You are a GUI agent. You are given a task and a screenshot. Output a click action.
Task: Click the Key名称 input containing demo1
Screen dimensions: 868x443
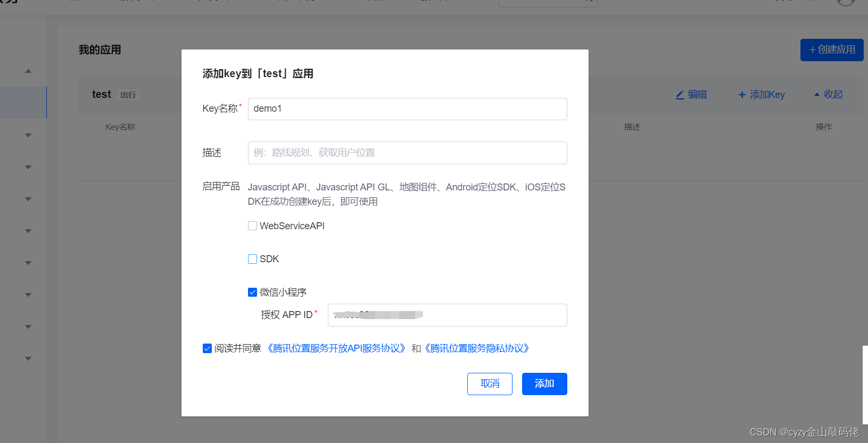point(407,109)
